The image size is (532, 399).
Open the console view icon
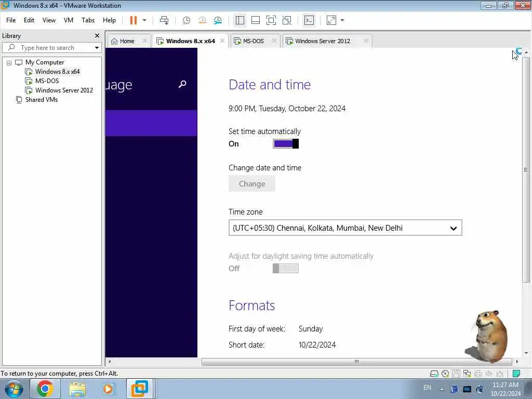tap(309, 20)
